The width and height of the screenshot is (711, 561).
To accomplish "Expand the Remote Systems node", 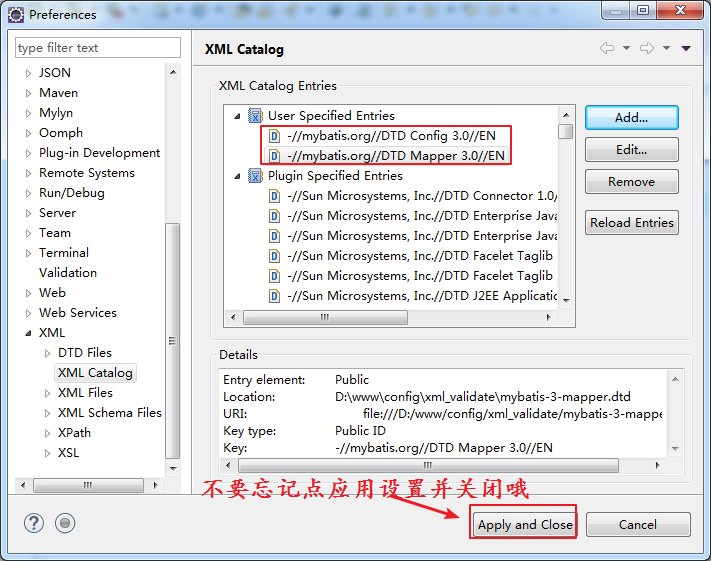I will 29,173.
